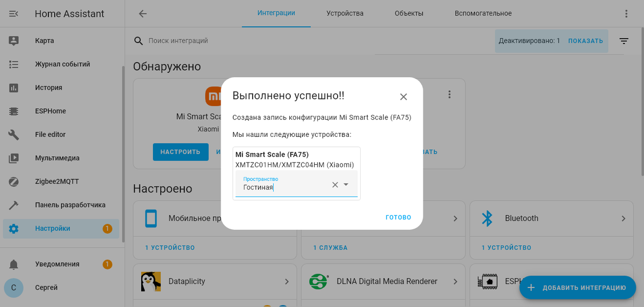The image size is (644, 307).
Task: Click the DLNA Digital Media Renderer icon
Action: pyautogui.click(x=319, y=281)
